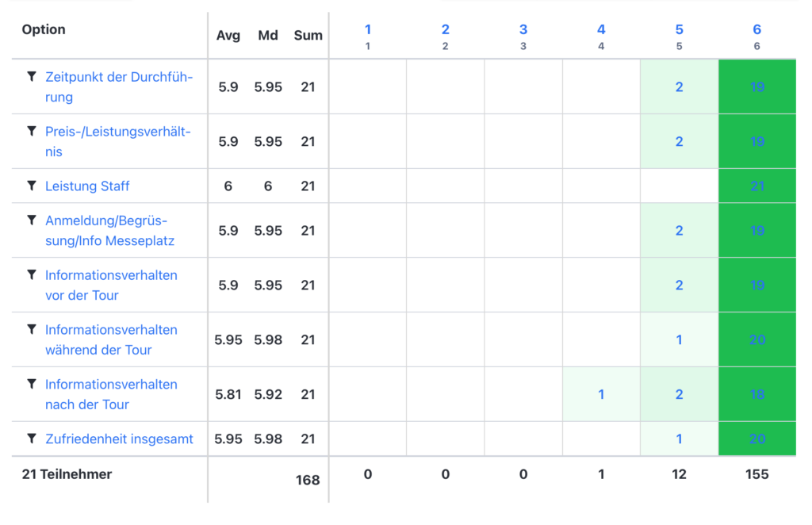The image size is (812, 525).
Task: Click filter icon beside Informationsverhalten nach der Tour
Action: [32, 384]
